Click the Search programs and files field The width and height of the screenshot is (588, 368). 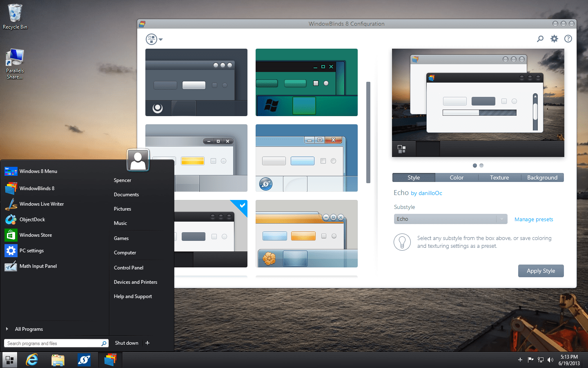click(x=49, y=343)
